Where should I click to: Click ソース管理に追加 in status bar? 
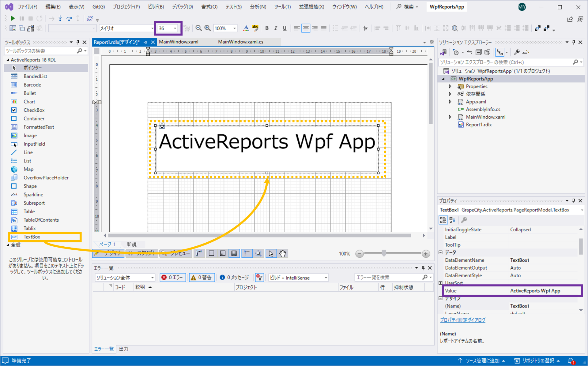(481, 361)
